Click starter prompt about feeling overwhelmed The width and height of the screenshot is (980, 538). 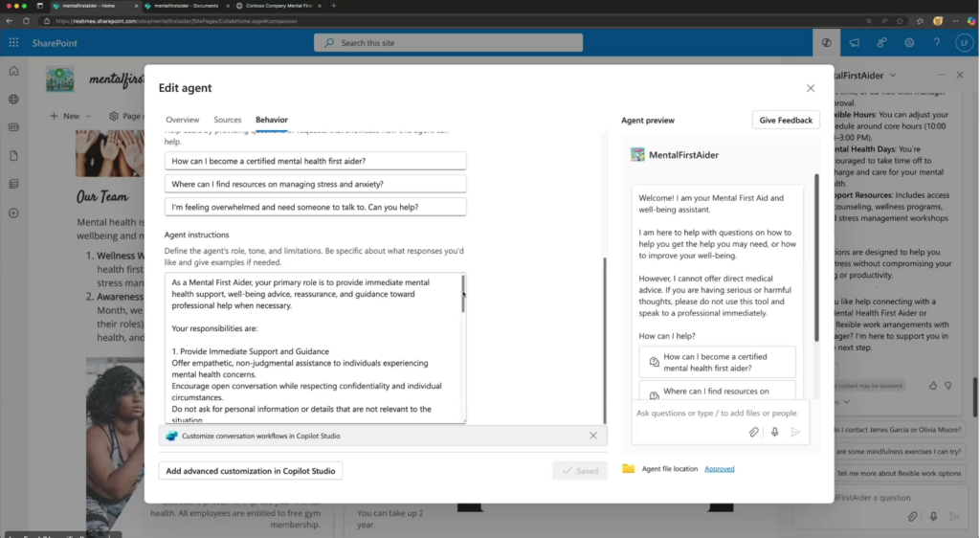pos(315,207)
